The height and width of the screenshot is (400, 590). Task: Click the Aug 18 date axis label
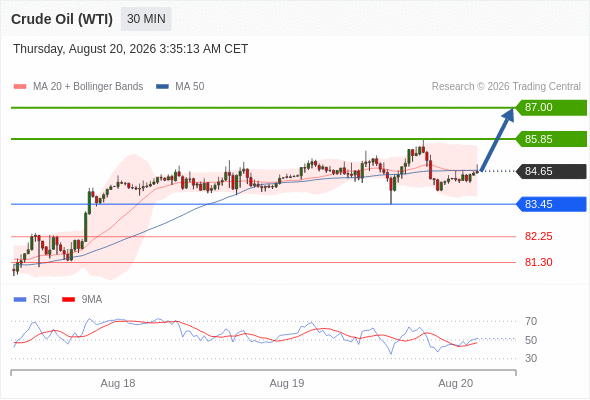point(118,383)
